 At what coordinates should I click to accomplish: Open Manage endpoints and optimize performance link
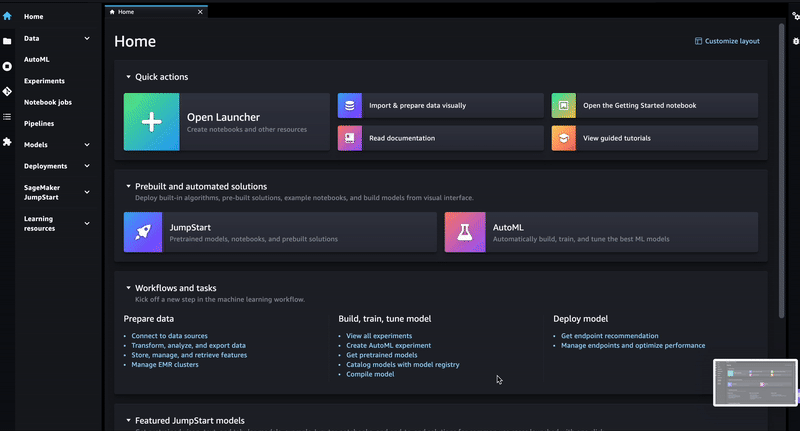point(633,345)
